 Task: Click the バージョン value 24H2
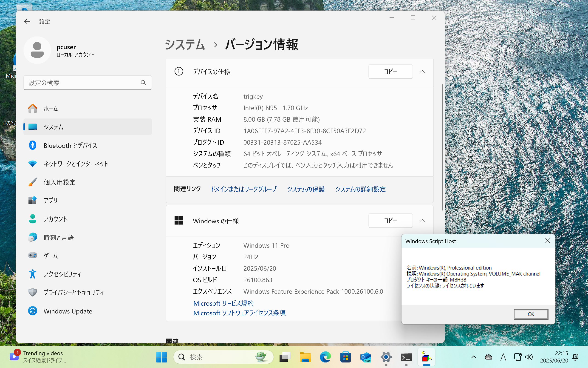point(251,257)
